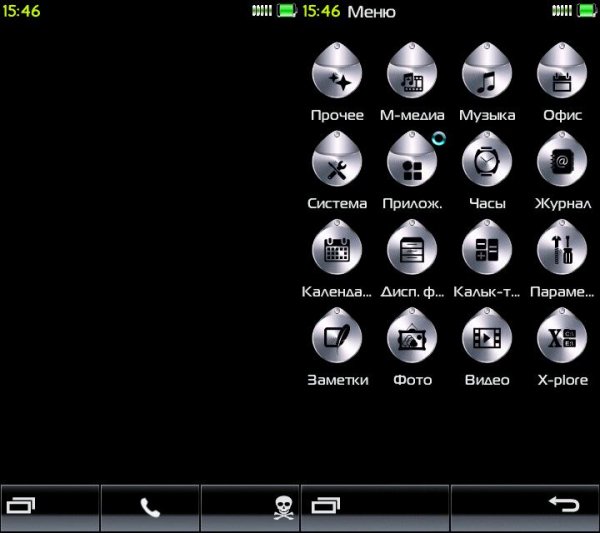Open the Календарь calendar app

pyautogui.click(x=337, y=253)
